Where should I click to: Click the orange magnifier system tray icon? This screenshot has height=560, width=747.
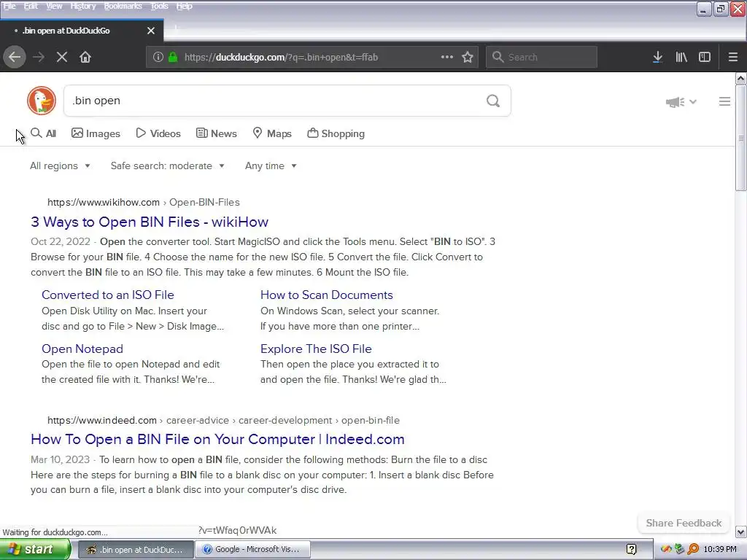coord(693,550)
